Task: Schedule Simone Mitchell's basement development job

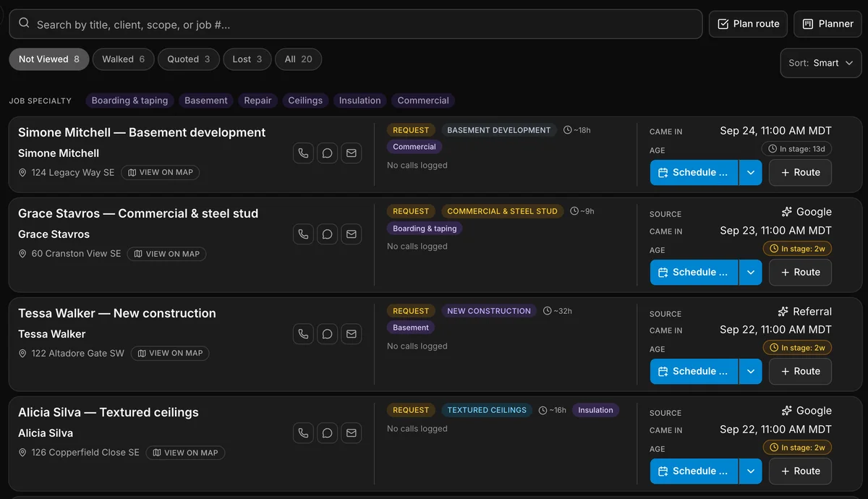Action: (694, 173)
